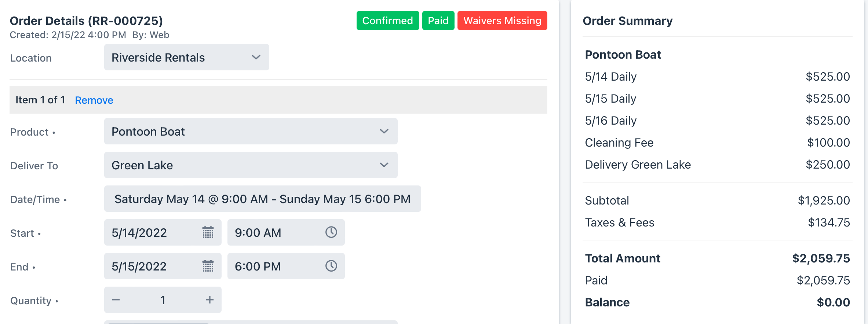Screen dimensions: 868x324
Task: Open the End date calendar icon
Action: point(208,266)
